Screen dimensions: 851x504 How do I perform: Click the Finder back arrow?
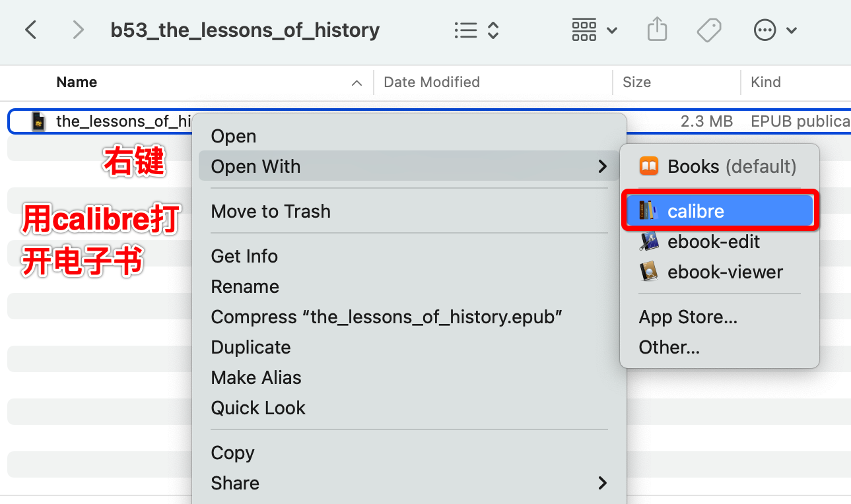pyautogui.click(x=30, y=30)
